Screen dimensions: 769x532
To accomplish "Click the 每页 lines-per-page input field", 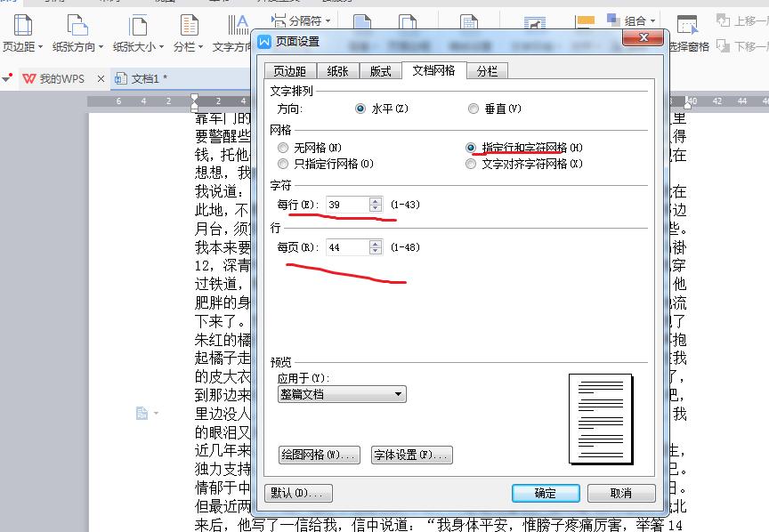I will pos(347,247).
